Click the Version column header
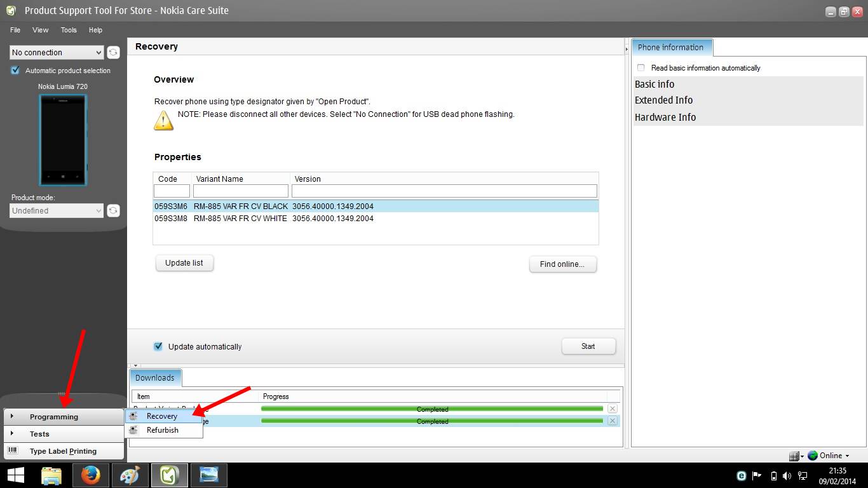Viewport: 868px width, 488px height. click(308, 179)
